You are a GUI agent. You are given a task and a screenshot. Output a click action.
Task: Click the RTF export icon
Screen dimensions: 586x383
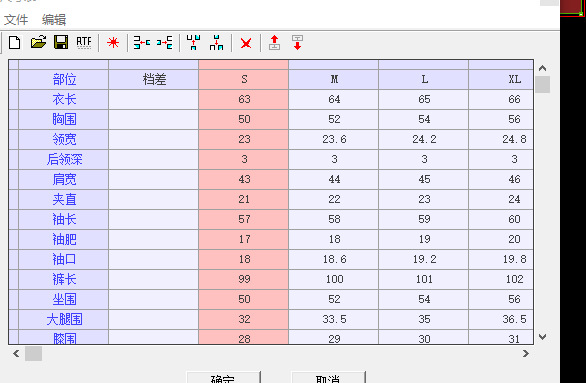pos(84,42)
